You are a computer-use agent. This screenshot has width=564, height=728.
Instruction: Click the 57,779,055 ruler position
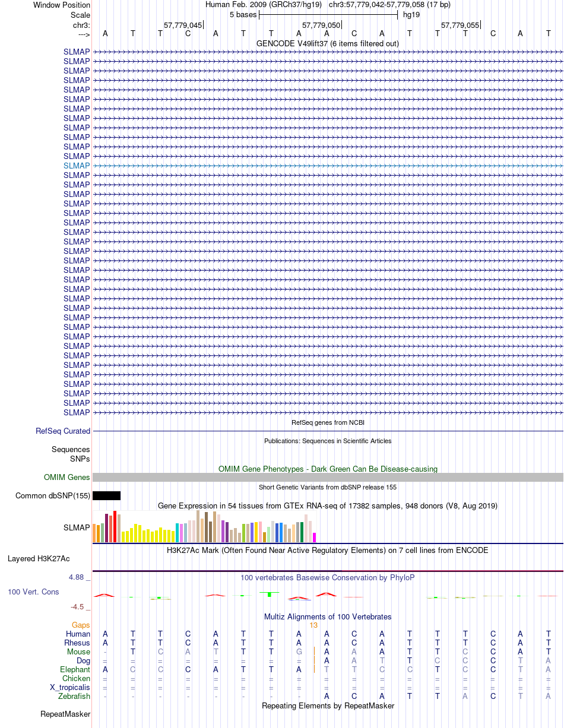[x=460, y=25]
